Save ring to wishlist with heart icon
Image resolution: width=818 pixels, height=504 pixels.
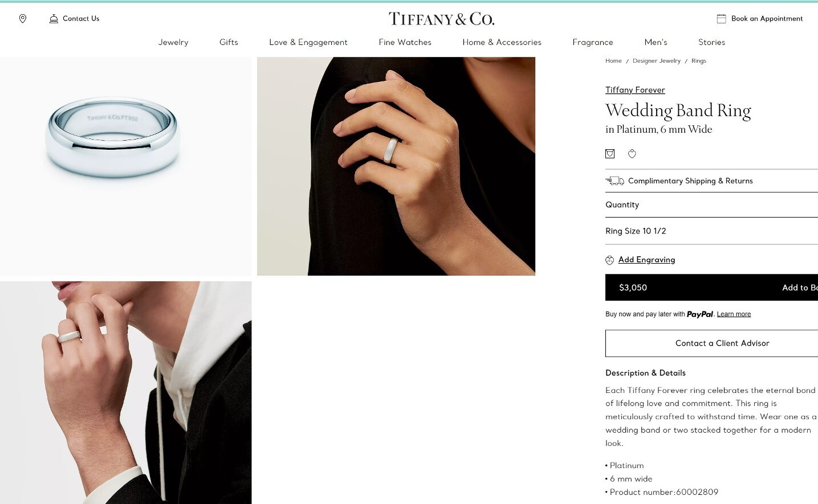point(632,154)
